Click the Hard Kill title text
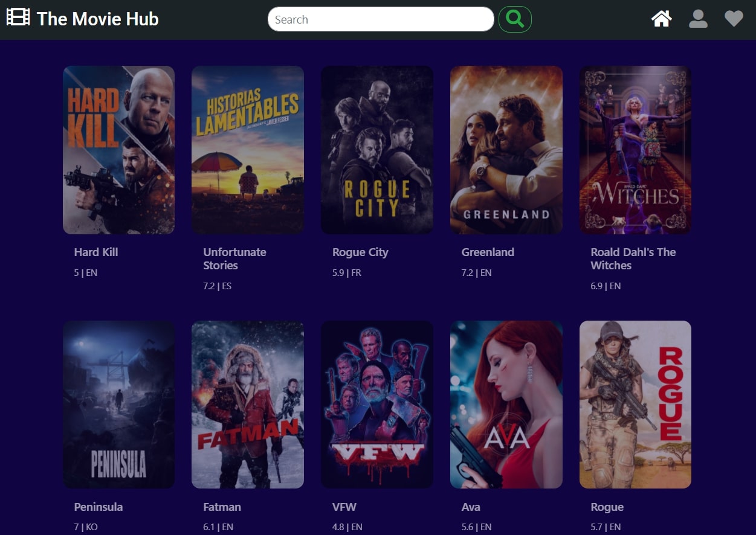The width and height of the screenshot is (756, 535). [x=96, y=252]
